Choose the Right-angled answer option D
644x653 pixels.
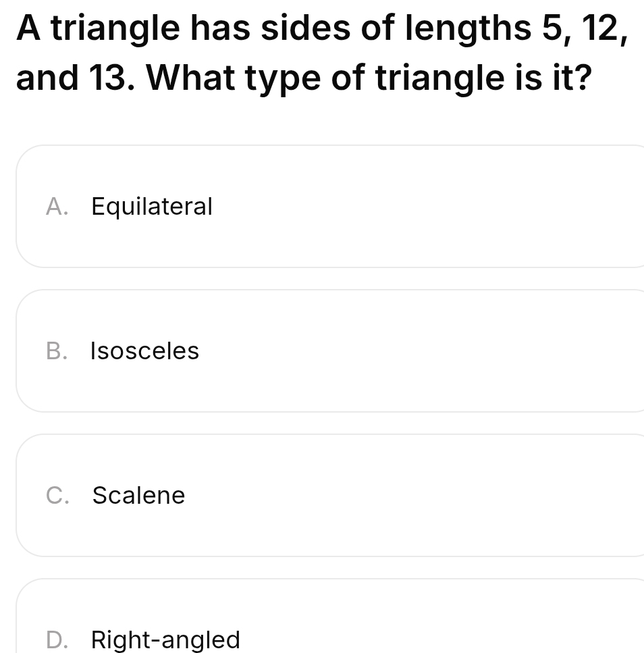pos(330,616)
